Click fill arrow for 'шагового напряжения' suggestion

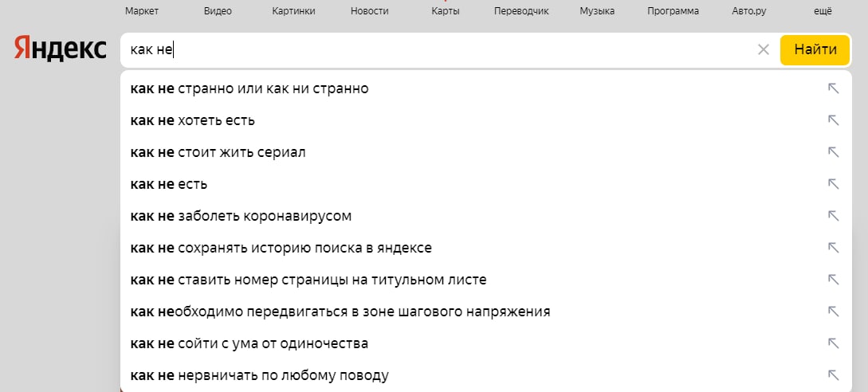(x=833, y=312)
